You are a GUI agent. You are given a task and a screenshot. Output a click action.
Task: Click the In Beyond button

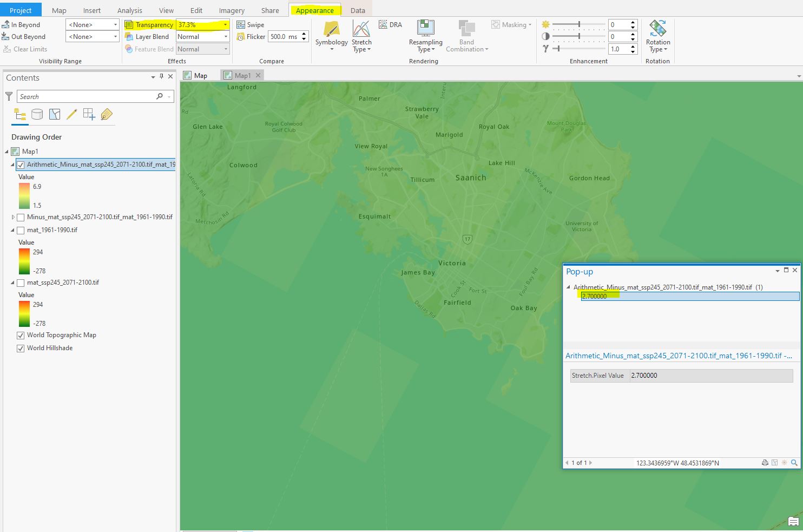pos(21,25)
